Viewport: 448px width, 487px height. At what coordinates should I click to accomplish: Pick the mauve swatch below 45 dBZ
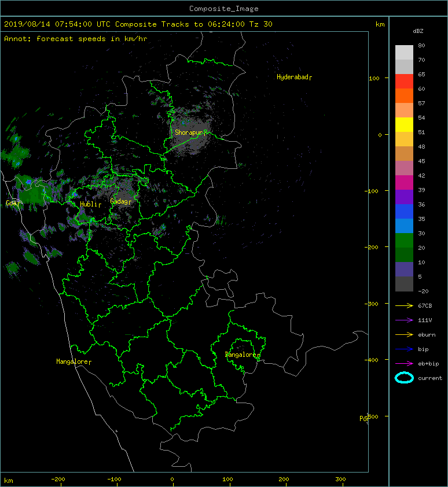404,168
